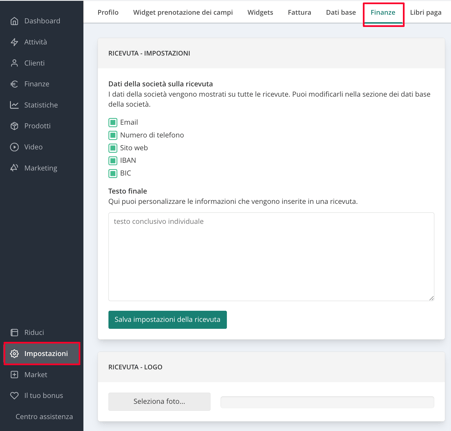Select the Finanze euro icon in sidebar
Image resolution: width=451 pixels, height=431 pixels.
click(x=14, y=84)
